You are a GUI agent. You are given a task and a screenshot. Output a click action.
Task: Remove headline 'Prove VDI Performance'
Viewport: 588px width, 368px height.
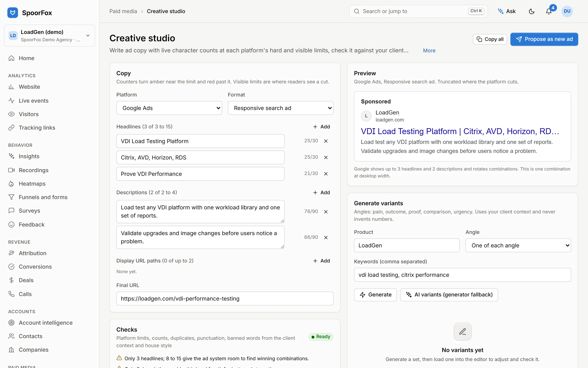coord(326,174)
